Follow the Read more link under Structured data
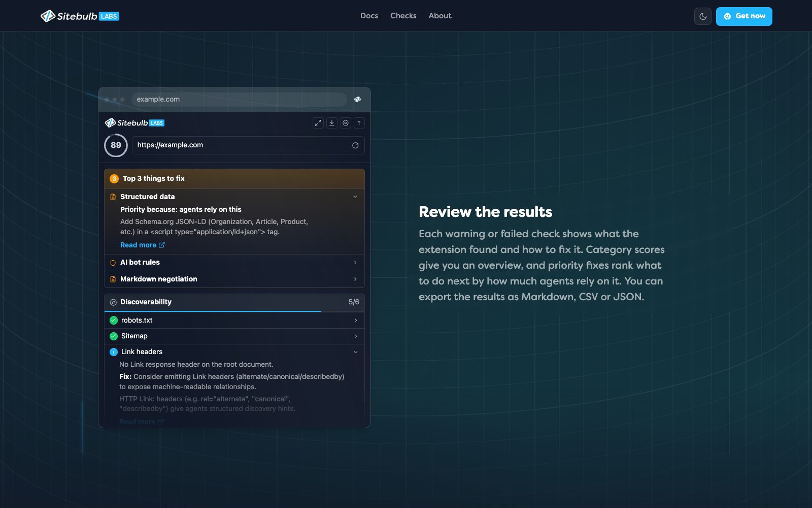The height and width of the screenshot is (508, 812). coord(143,245)
